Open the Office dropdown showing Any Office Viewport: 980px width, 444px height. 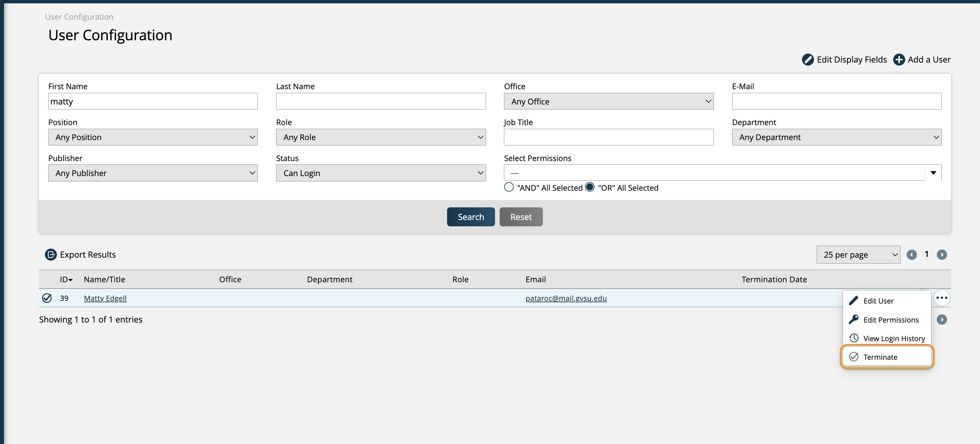pos(608,101)
